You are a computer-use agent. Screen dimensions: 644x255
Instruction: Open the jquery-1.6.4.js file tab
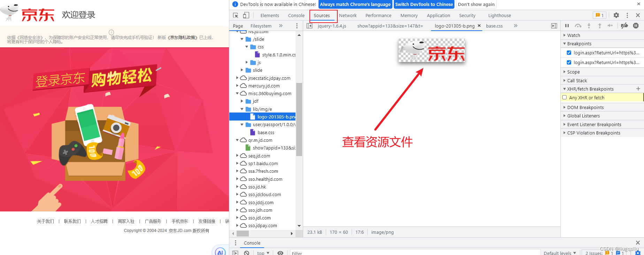[332, 26]
